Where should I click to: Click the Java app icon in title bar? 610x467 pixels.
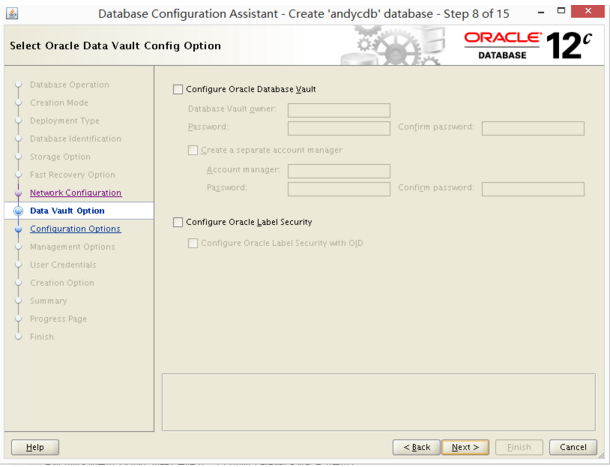coord(12,14)
